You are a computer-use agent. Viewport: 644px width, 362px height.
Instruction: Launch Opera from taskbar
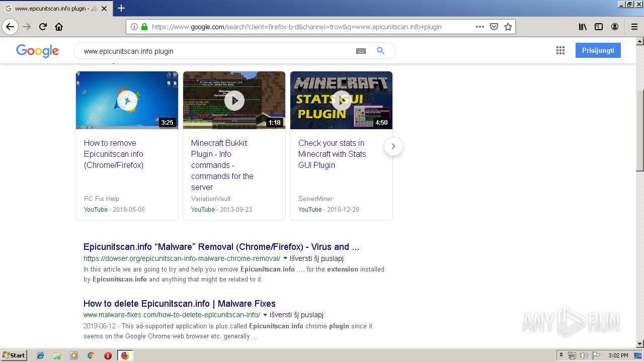[108, 355]
